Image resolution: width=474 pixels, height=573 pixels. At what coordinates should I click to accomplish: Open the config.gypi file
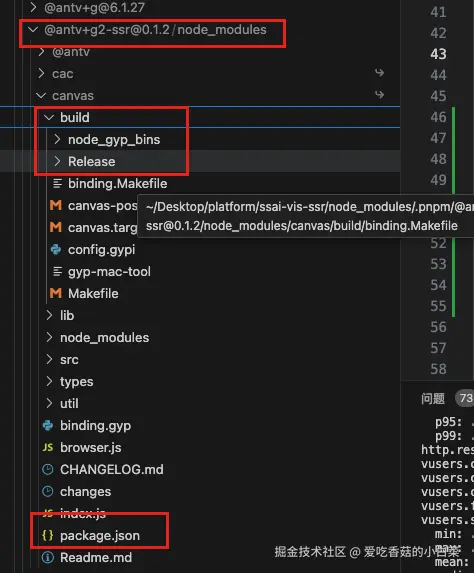pos(102,250)
